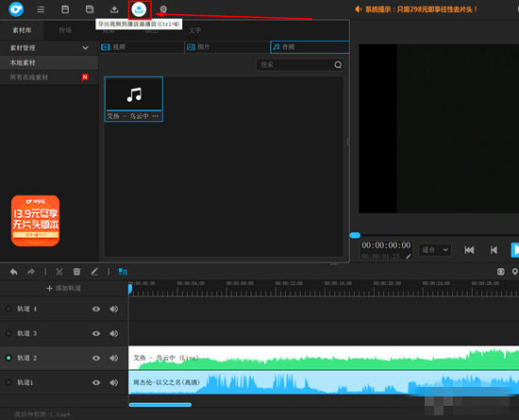Click the 轨道 4 track label
Screen dimensions: 519x420
[26, 309]
